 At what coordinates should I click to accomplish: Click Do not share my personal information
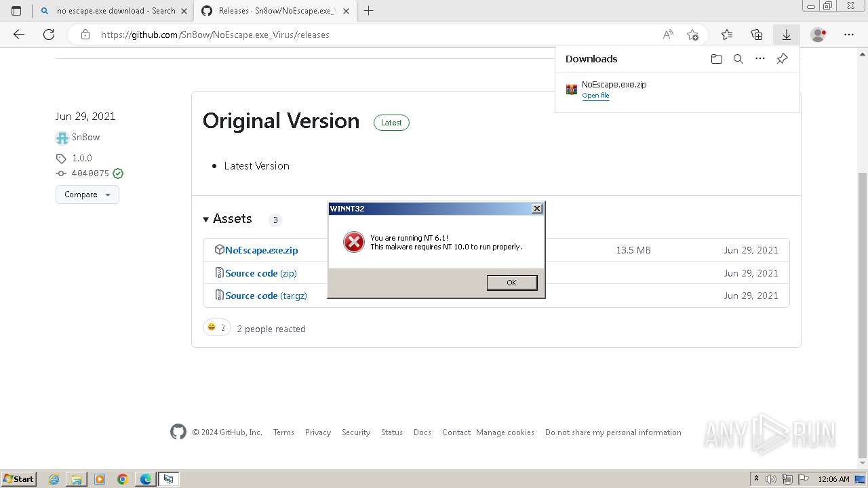tap(613, 432)
